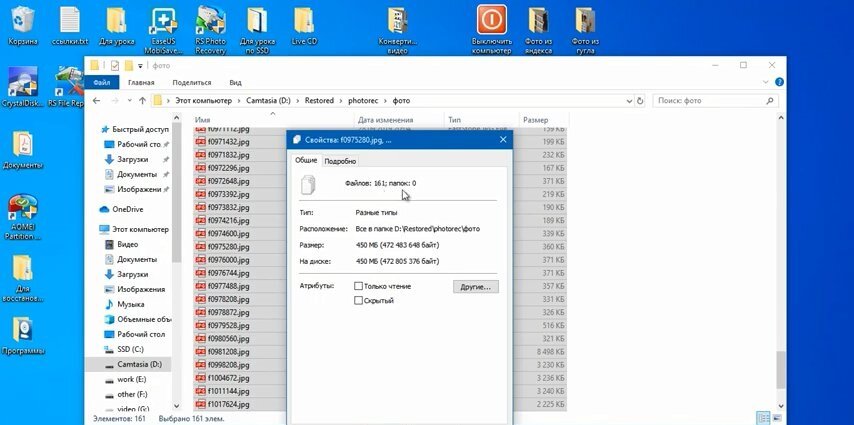Select work (E:) drive in navigation pane
854x425 pixels.
124,379
